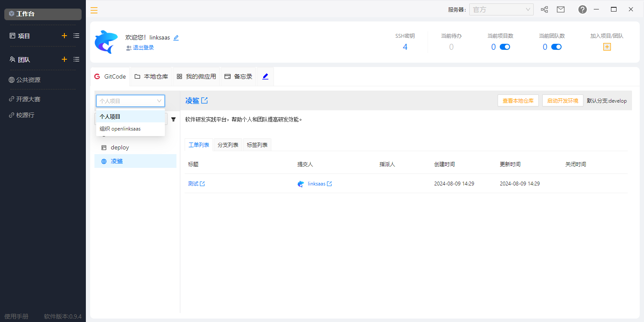644x322 pixels.
Task: Click the orange plus under 加入项目/团队
Action: [x=607, y=47]
